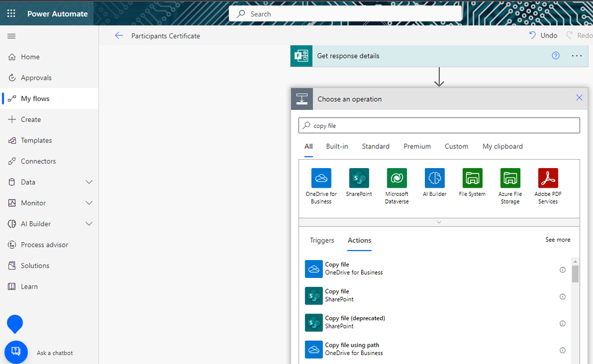Image resolution: width=593 pixels, height=364 pixels.
Task: Switch to the My clipboard tab
Action: pos(503,146)
